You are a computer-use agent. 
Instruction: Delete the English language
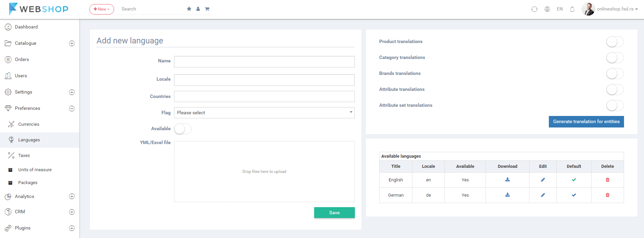[607, 180]
